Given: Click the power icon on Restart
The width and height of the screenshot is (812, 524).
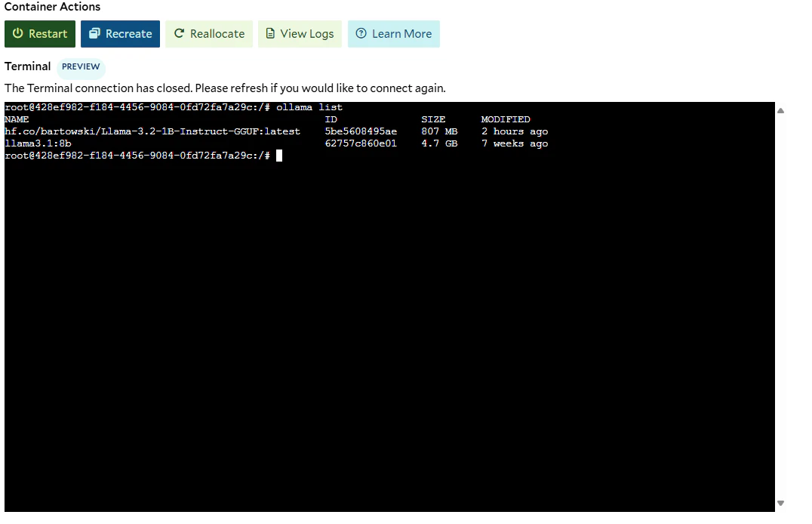Looking at the screenshot, I should (17, 33).
